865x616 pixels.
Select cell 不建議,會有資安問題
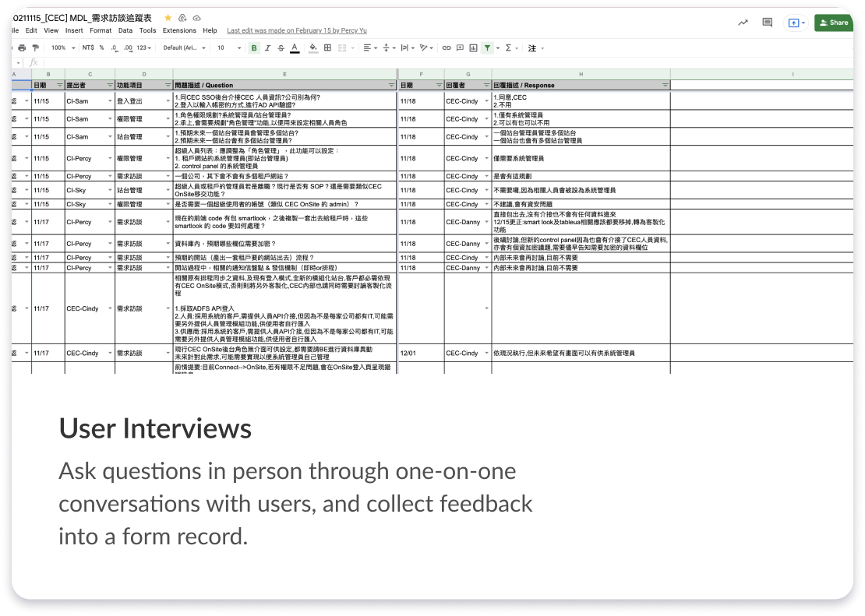[581, 204]
